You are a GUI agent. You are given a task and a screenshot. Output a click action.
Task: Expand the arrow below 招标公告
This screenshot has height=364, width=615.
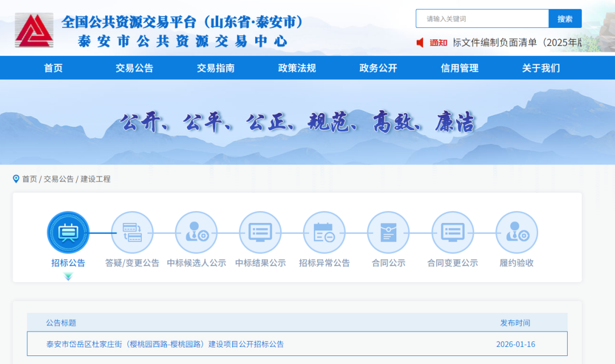pyautogui.click(x=68, y=276)
